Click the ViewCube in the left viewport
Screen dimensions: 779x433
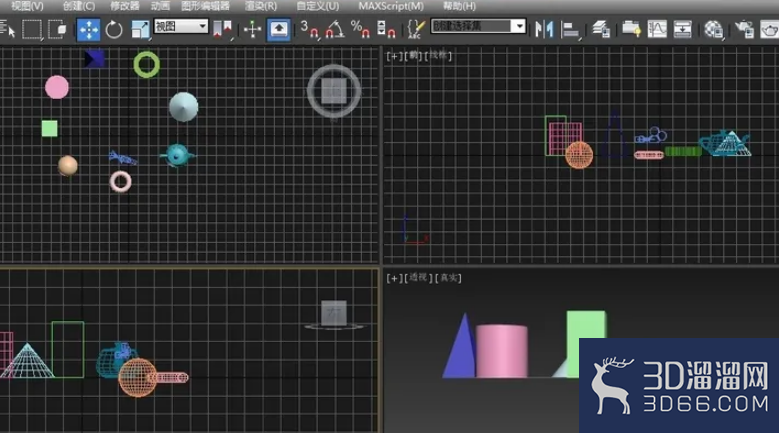(x=334, y=314)
